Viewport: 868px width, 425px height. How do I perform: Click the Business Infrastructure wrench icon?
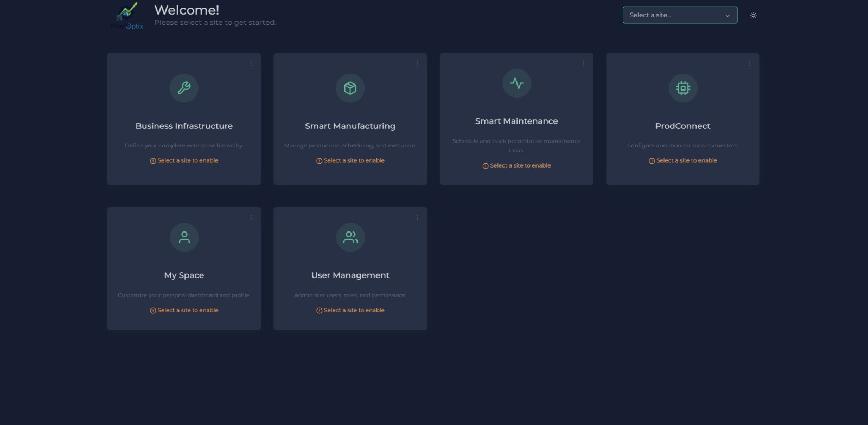pos(184,88)
